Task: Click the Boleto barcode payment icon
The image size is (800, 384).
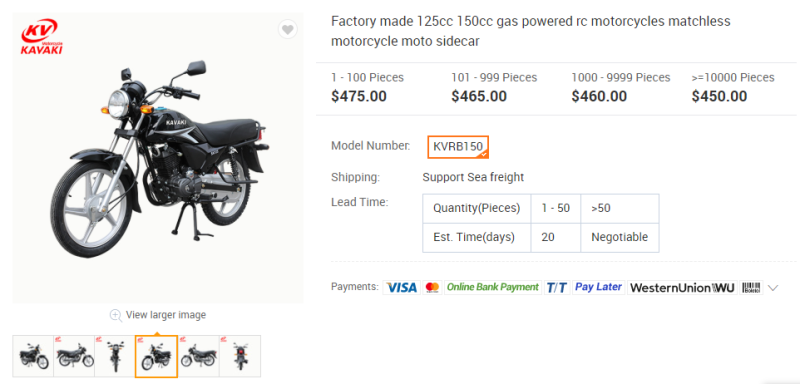Action: pyautogui.click(x=751, y=288)
